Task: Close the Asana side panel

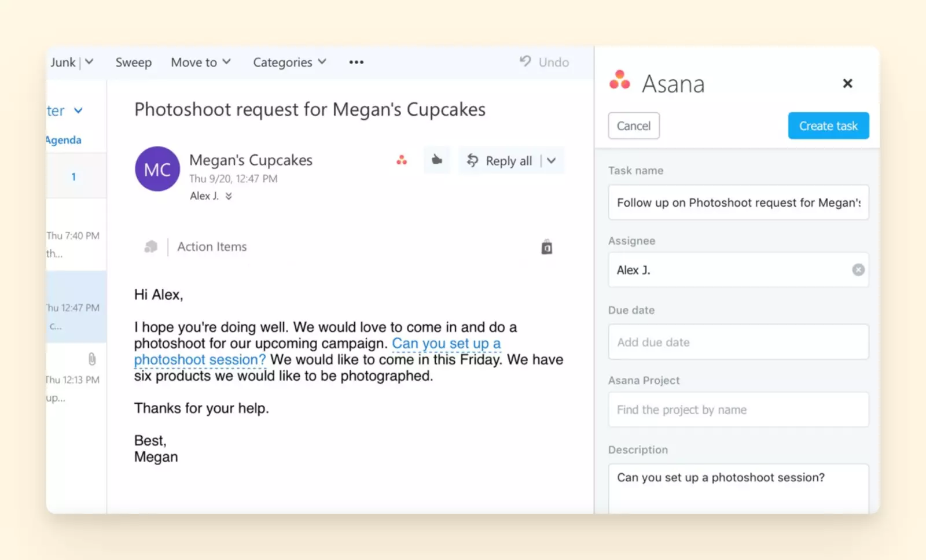Action: (848, 83)
